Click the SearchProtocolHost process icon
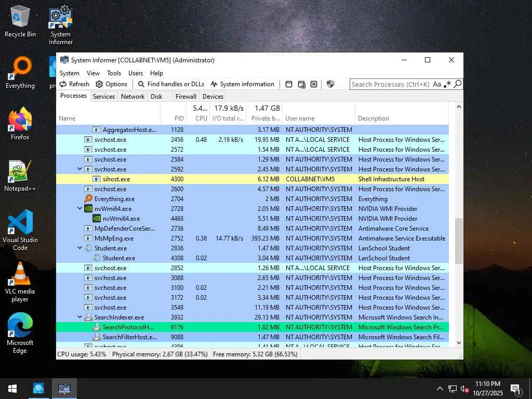Screen dimensions: 532x399 pos(97,327)
